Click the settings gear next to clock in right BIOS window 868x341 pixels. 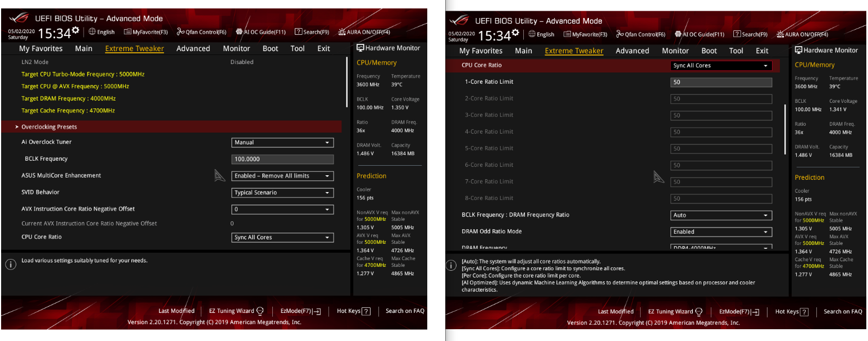[515, 33]
